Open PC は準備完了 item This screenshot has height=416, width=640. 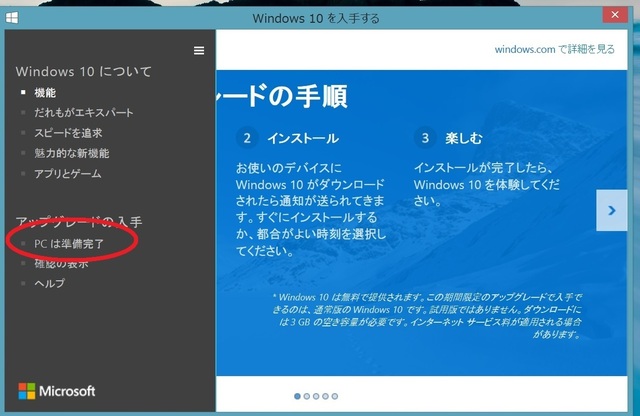pos(69,244)
